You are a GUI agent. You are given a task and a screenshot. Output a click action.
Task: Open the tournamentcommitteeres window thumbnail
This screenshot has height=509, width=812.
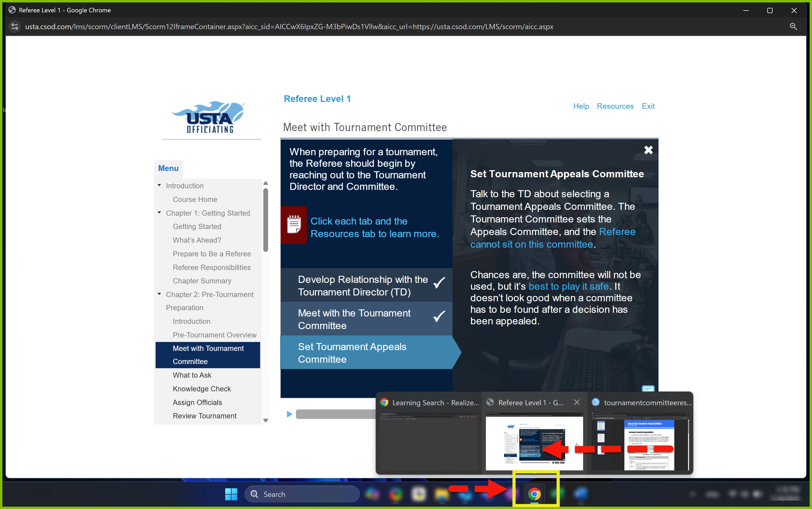pos(640,441)
